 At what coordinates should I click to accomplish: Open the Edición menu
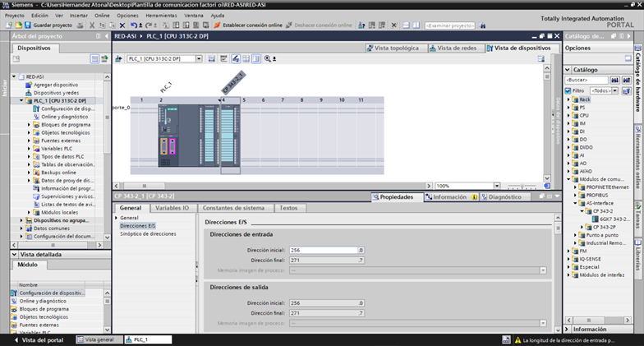tap(39, 15)
